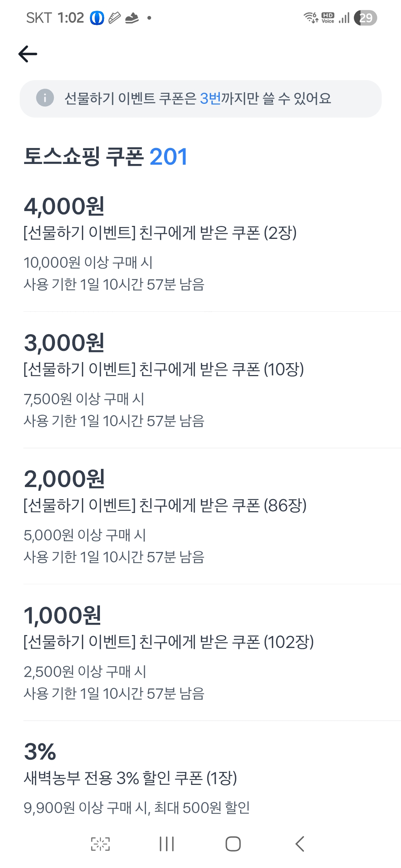The image size is (401, 868).
Task: Tap the 선물하기 이벤트 쿠폰 notice banner
Action: point(200,99)
